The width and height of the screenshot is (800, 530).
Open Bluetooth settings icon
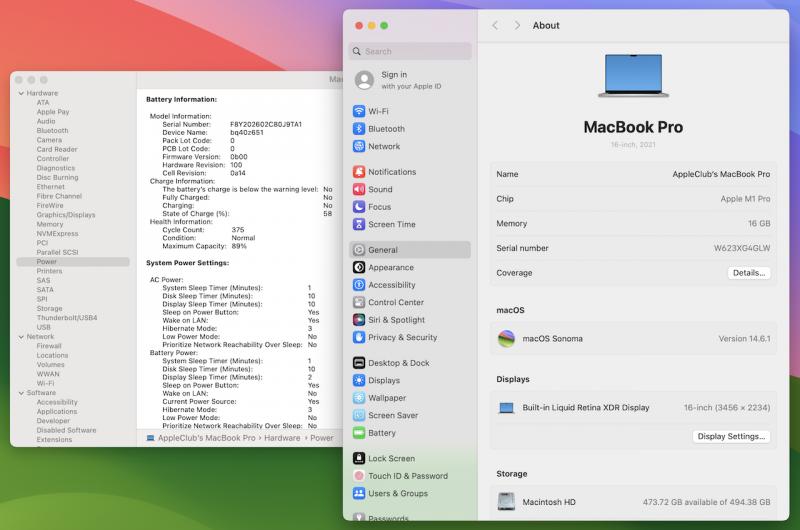(x=359, y=129)
